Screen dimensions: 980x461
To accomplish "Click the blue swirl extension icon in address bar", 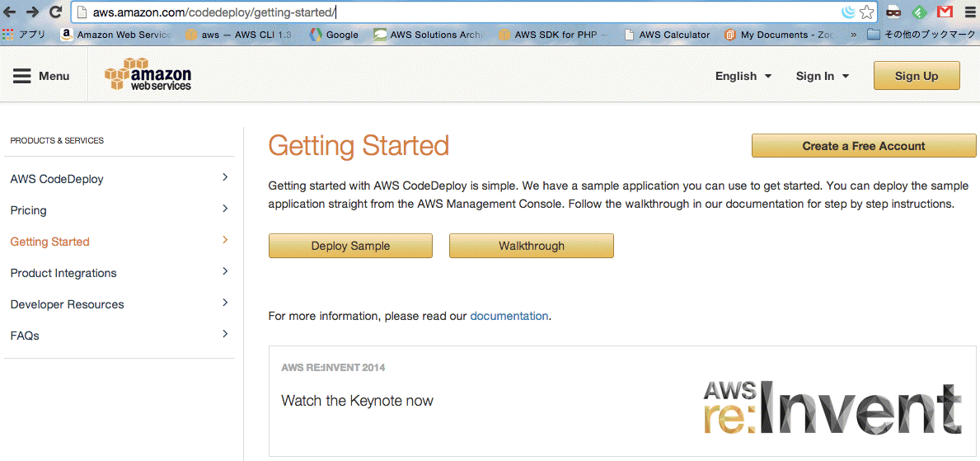I will pos(849,12).
